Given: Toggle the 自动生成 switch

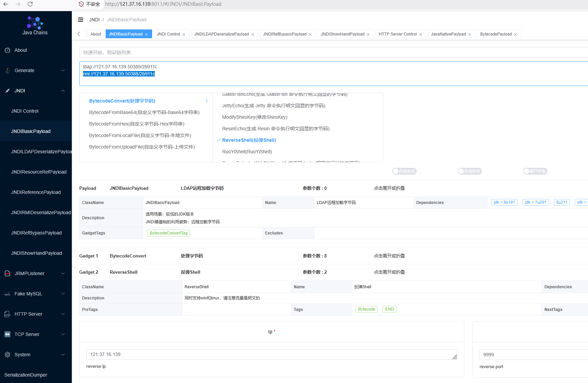Looking at the screenshot, I should pos(404,171).
